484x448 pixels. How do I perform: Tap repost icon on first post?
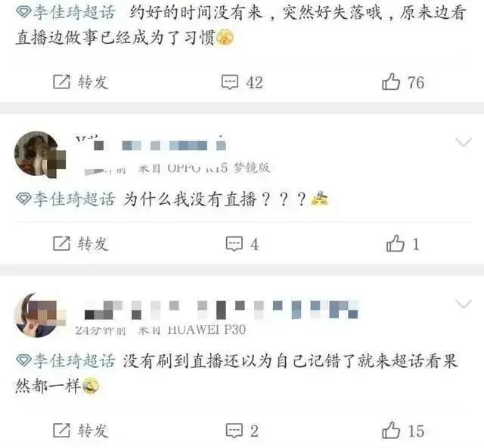[62, 82]
